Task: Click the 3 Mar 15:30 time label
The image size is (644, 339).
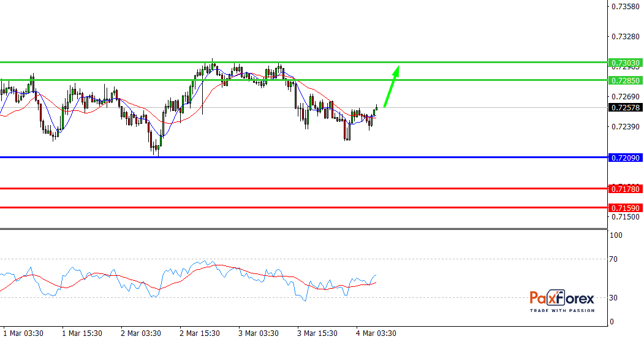Action: pos(317,333)
